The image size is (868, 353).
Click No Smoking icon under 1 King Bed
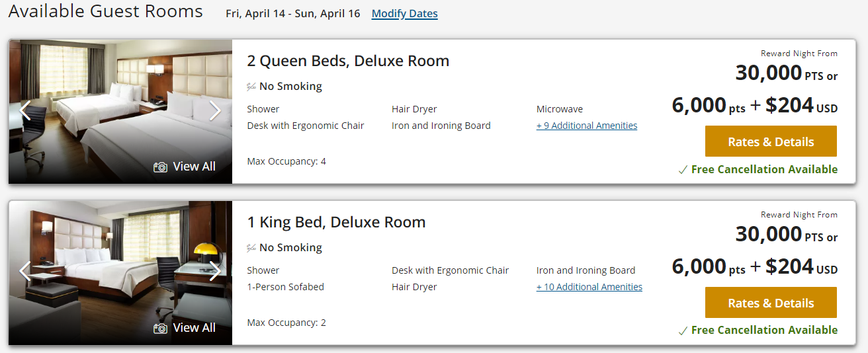coord(251,248)
